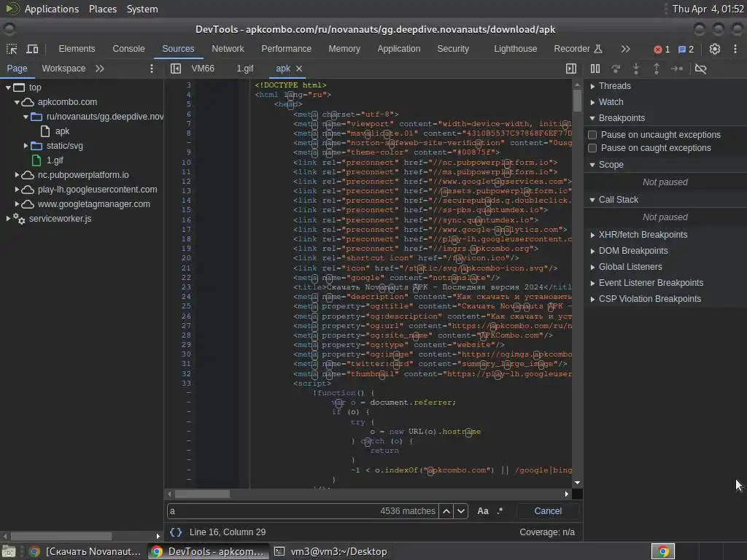Viewport: 747px width, 560px height.
Task: Hide the navigator sidebar icon
Action: coord(176,69)
